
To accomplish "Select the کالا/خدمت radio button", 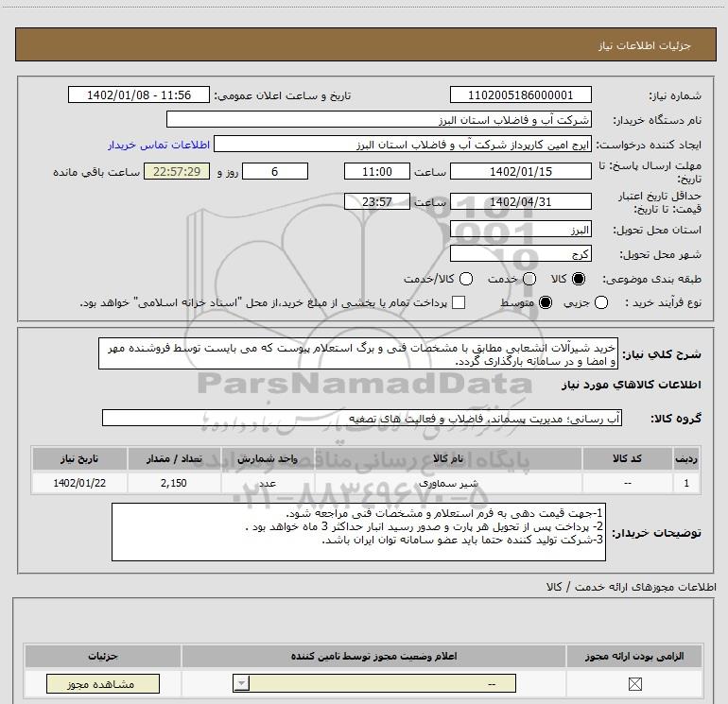I will 466,279.
